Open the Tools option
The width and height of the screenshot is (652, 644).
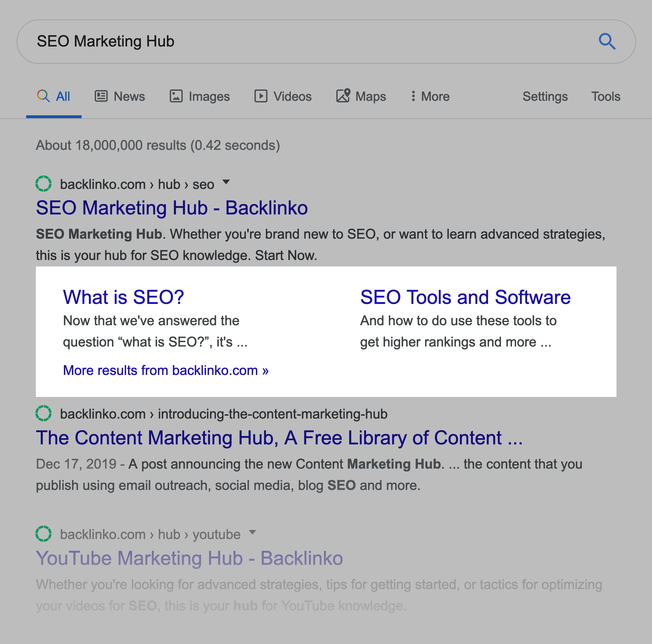[606, 97]
